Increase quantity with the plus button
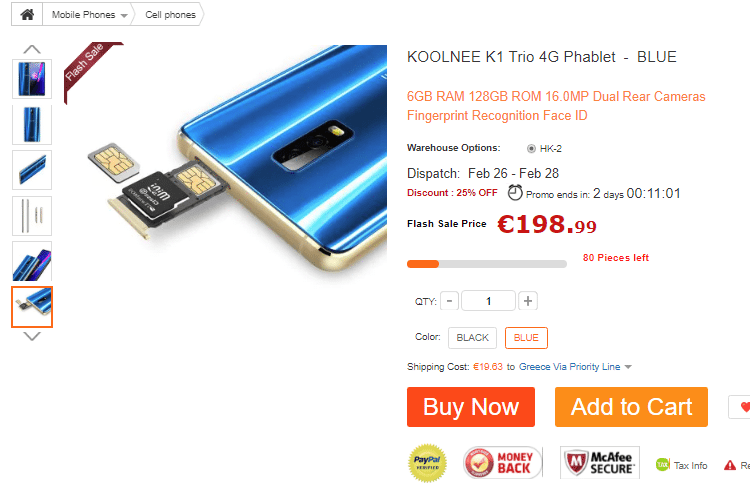750x487 pixels. click(x=528, y=301)
